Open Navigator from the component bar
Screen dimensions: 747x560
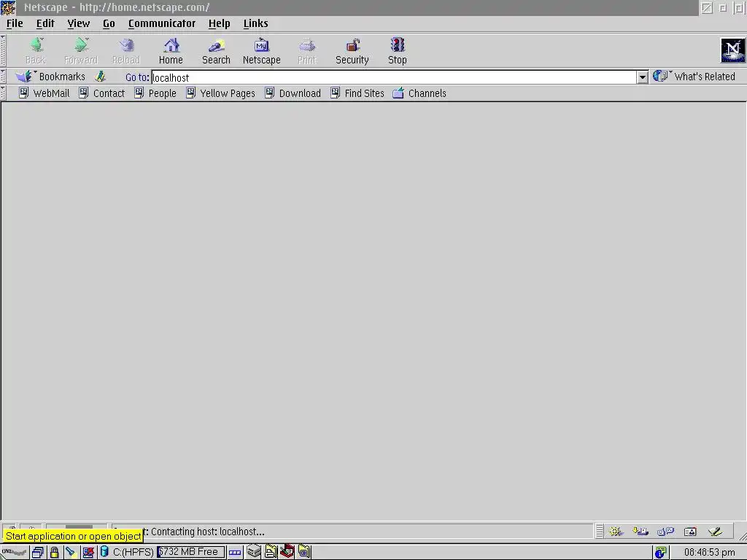click(x=616, y=531)
